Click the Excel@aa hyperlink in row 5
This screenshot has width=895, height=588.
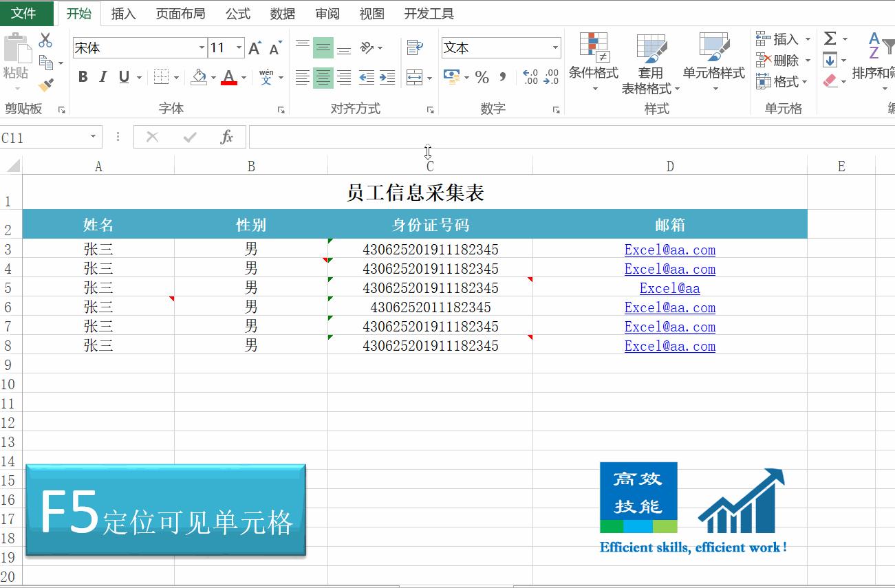coord(669,288)
